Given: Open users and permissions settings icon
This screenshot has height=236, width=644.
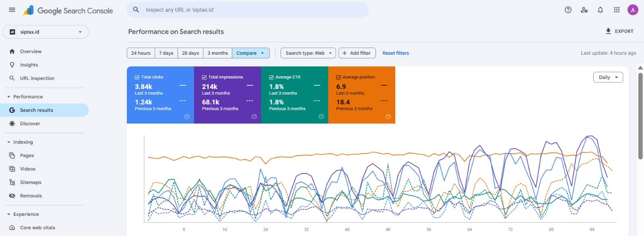Looking at the screenshot, I should click(x=584, y=10).
